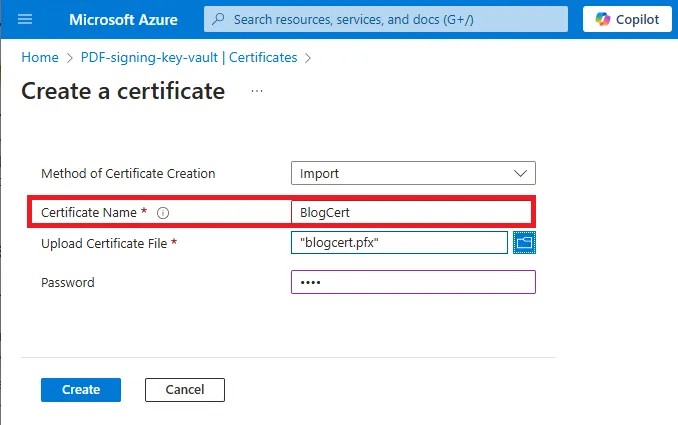Click the Certificate Name label
The width and height of the screenshot is (678, 425).
89,212
